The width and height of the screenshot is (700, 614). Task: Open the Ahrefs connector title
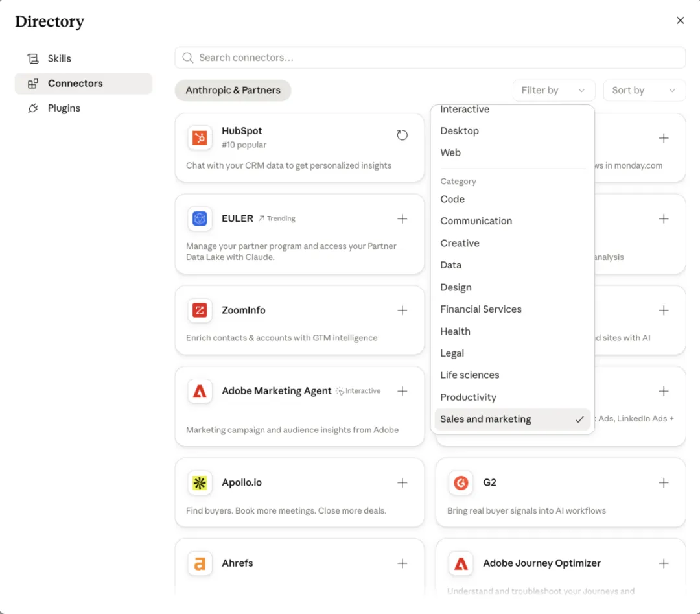(x=237, y=563)
